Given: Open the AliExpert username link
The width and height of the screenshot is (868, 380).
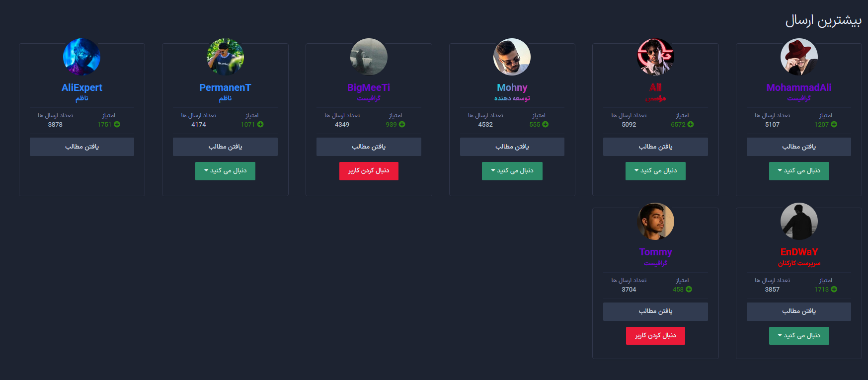Looking at the screenshot, I should coord(82,88).
